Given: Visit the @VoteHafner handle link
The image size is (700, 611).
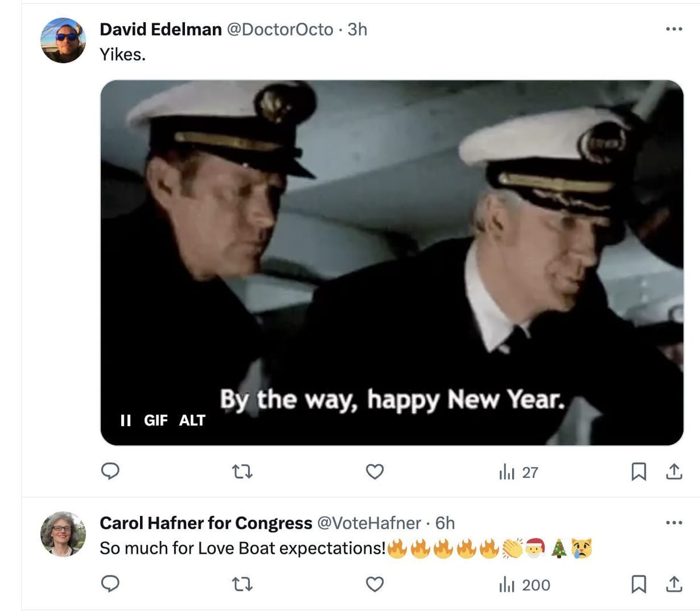Looking at the screenshot, I should click(369, 523).
